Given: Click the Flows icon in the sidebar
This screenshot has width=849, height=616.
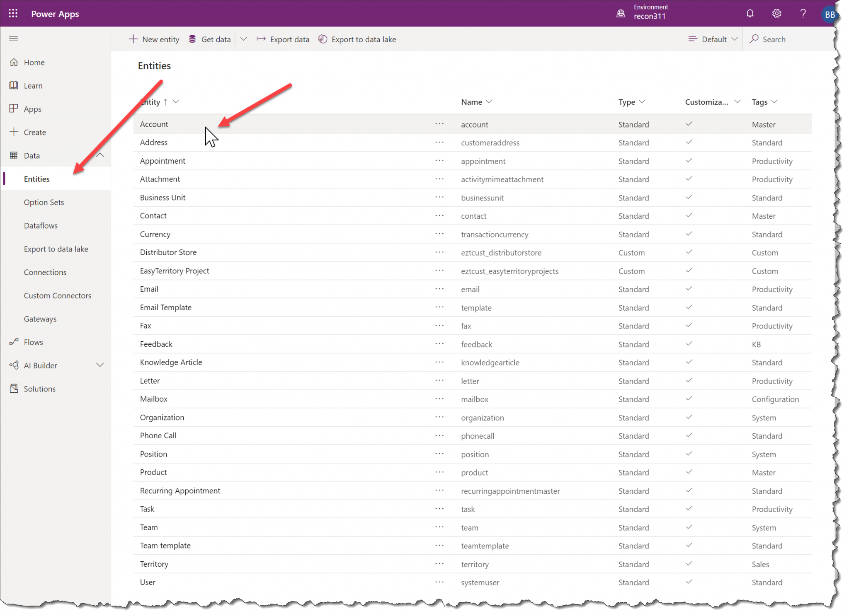Looking at the screenshot, I should [x=14, y=342].
